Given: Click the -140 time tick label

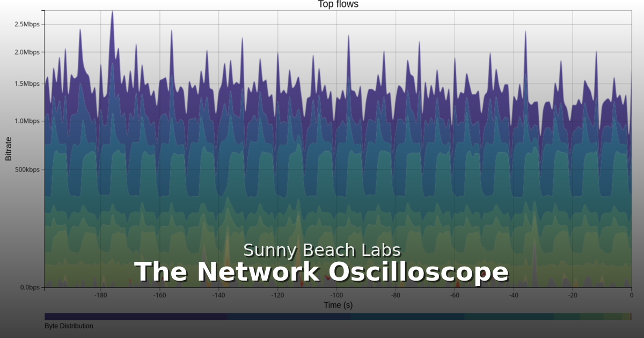Looking at the screenshot, I should 219,295.
